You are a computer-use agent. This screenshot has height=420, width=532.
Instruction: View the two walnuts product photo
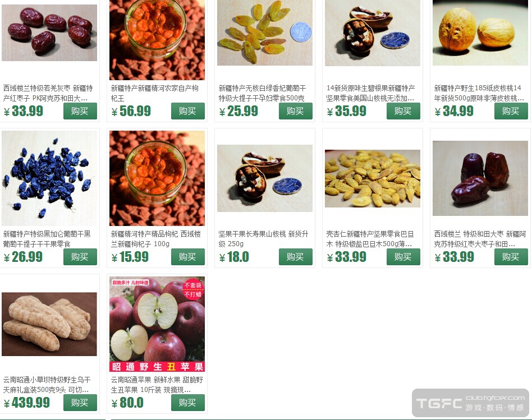tap(480, 33)
